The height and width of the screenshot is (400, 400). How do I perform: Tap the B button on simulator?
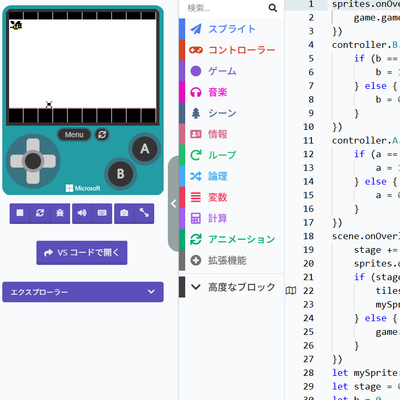pyautogui.click(x=120, y=174)
